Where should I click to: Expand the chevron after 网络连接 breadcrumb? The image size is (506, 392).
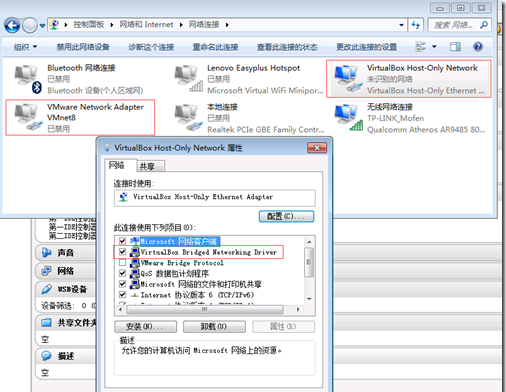tap(227, 25)
